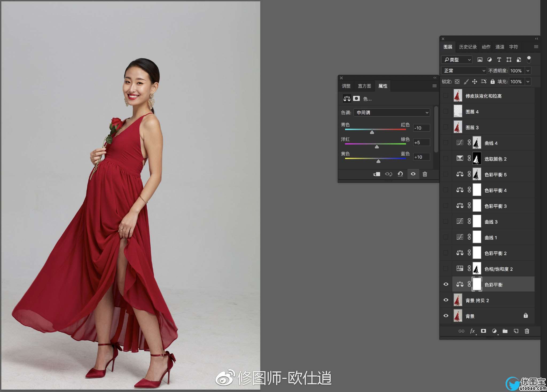The width and height of the screenshot is (547, 392).
Task: Click the opacity 100% field
Action: [517, 71]
